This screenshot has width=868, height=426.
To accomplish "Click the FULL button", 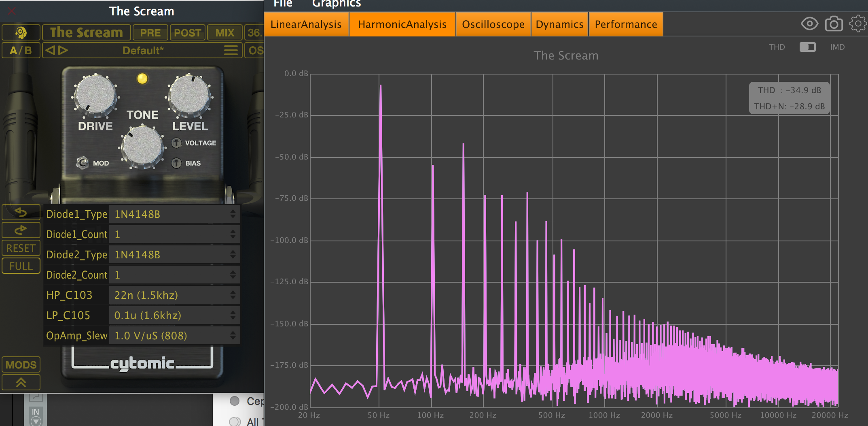I will point(21,266).
